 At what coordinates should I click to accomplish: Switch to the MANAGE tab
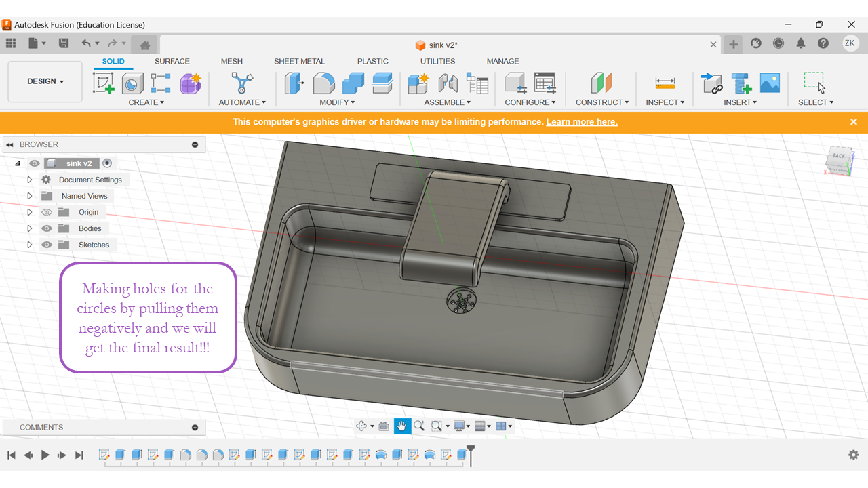point(502,61)
